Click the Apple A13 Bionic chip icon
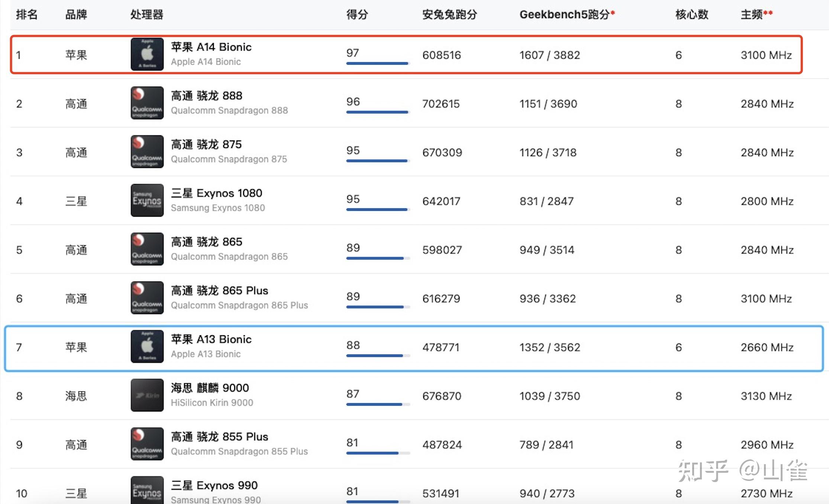The height and width of the screenshot is (504, 829). click(147, 346)
